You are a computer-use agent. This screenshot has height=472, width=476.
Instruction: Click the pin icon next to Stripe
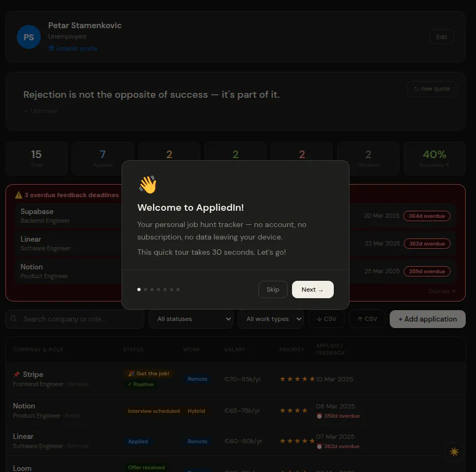[16, 374]
